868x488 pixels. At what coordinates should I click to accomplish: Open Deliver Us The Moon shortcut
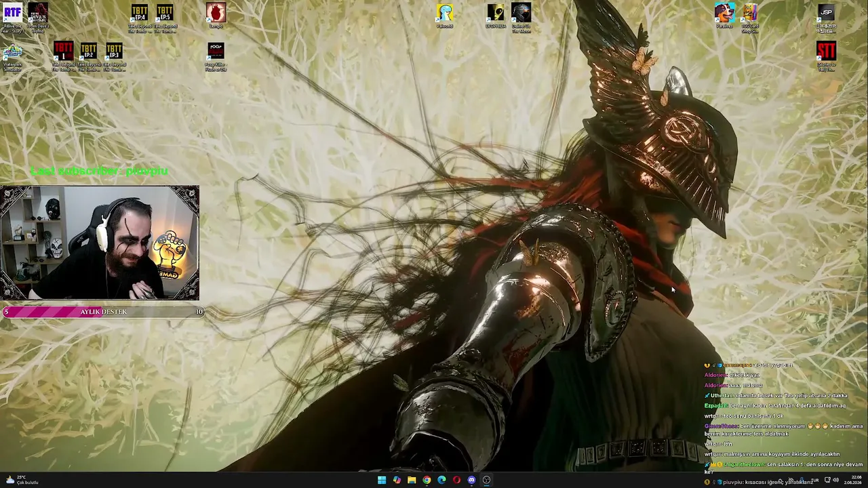tap(521, 18)
